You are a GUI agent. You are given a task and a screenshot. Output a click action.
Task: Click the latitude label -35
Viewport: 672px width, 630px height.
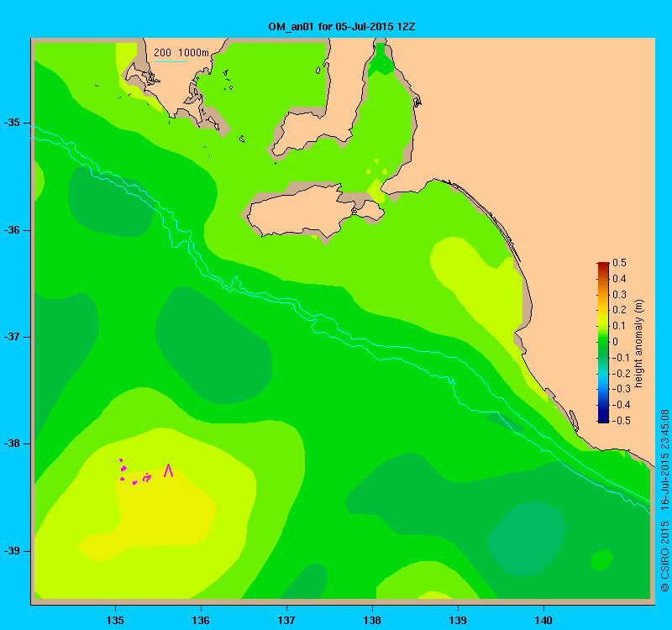12,123
